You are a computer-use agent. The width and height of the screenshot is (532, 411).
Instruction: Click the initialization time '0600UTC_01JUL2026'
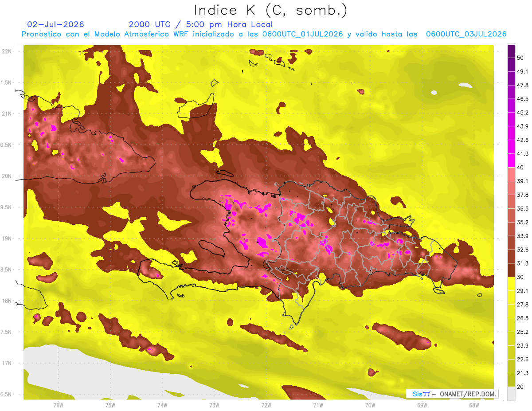coord(303,34)
